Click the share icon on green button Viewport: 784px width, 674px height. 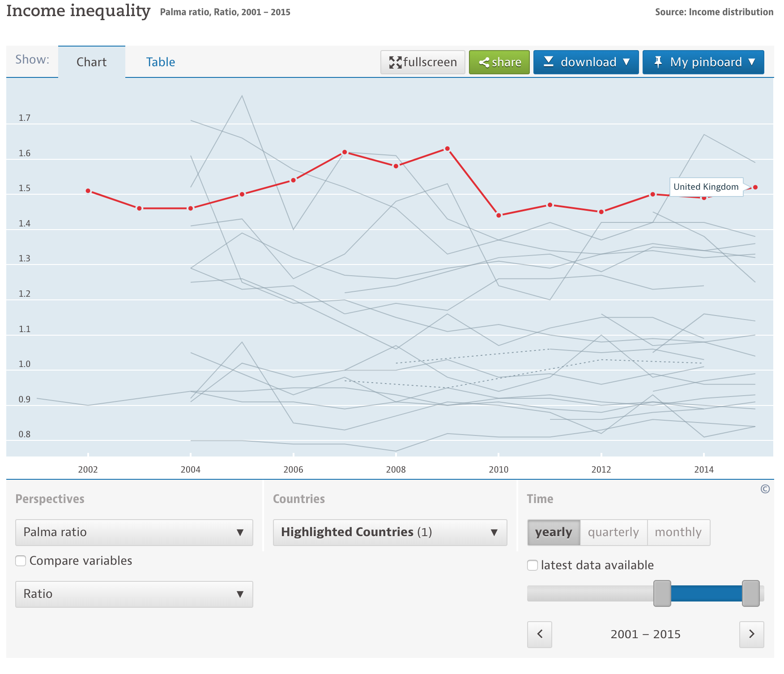pyautogui.click(x=484, y=62)
